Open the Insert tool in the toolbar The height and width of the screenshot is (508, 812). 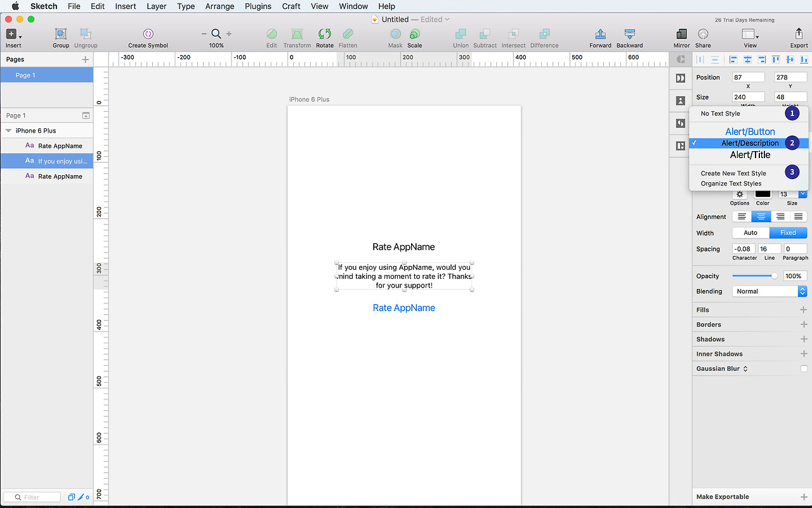tap(13, 34)
